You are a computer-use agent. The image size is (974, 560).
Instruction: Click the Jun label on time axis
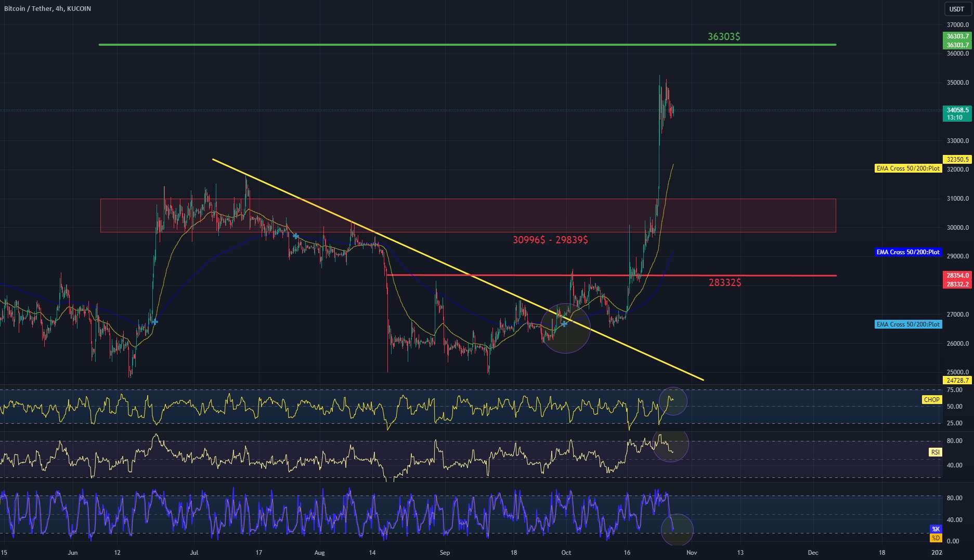point(73,553)
